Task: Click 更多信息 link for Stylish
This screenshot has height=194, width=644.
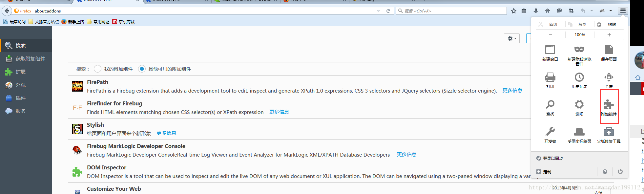Action: (166, 133)
